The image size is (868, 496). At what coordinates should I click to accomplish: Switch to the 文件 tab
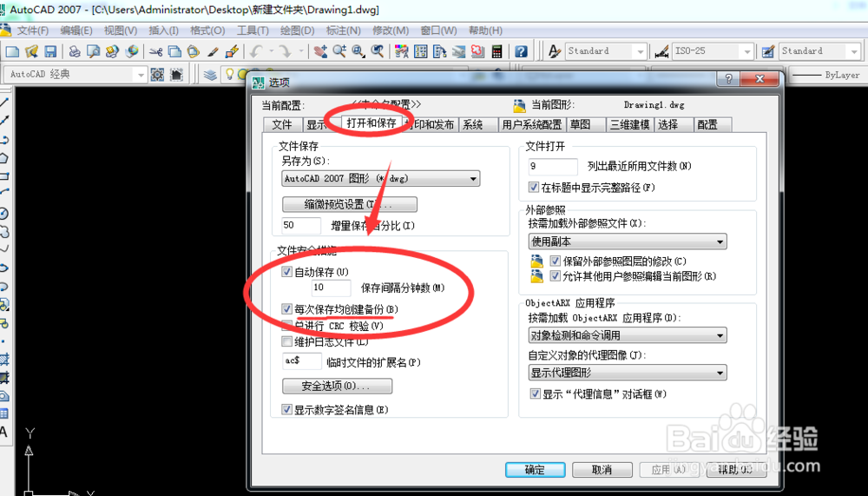pyautogui.click(x=282, y=125)
